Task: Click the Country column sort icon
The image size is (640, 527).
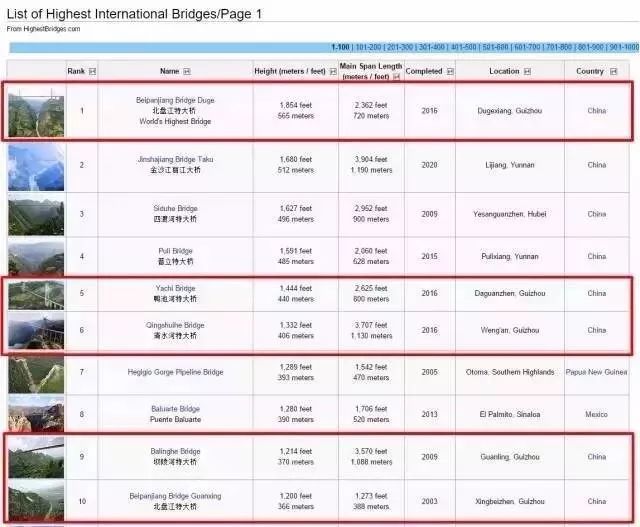Action: (612, 72)
